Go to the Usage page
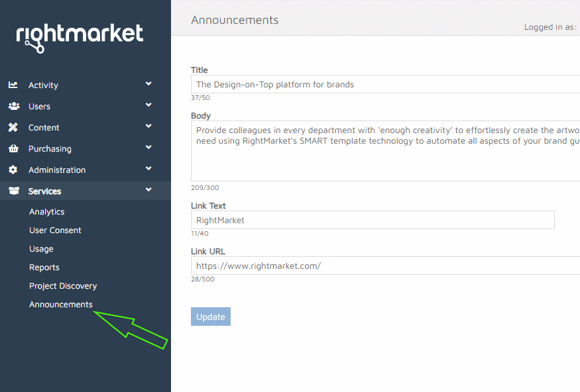 (x=41, y=249)
